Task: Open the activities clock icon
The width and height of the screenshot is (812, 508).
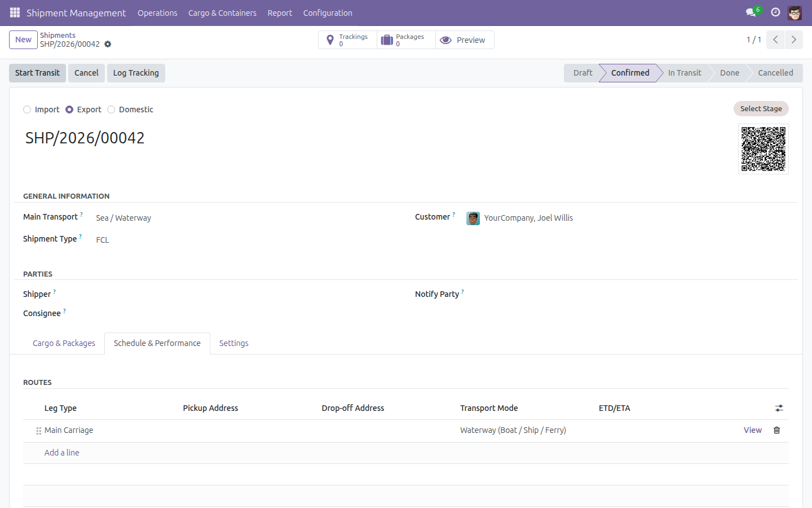Action: click(x=775, y=12)
